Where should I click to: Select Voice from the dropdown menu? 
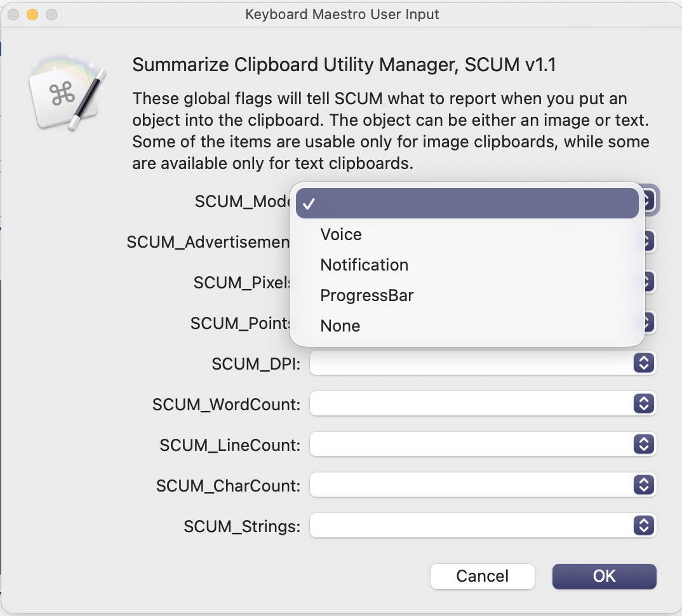pyautogui.click(x=341, y=234)
